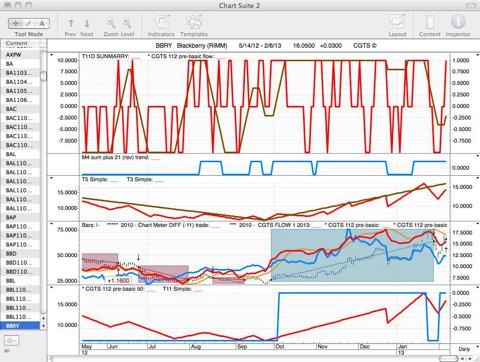
Task: Click the symbol list vertical scrollbar thumb
Action: pyautogui.click(x=43, y=77)
